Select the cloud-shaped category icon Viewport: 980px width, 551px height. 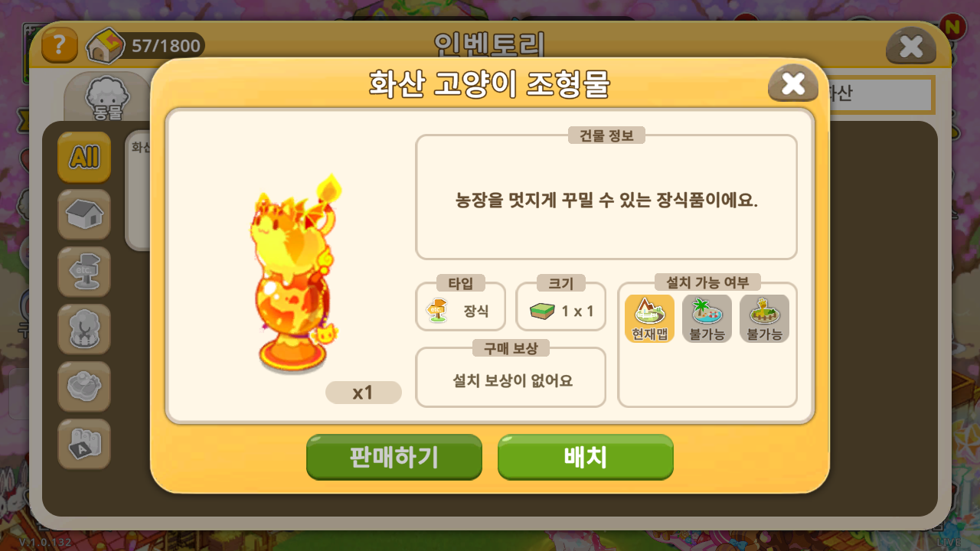pos(84,386)
